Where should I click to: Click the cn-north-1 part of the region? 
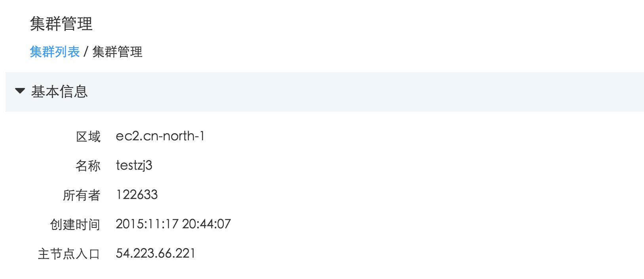point(173,136)
